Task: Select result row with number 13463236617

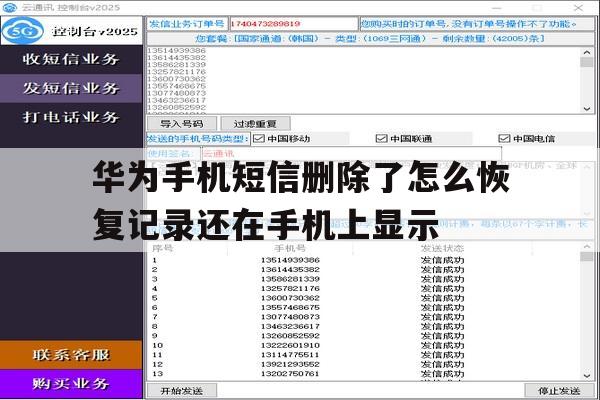Action: pyautogui.click(x=364, y=327)
